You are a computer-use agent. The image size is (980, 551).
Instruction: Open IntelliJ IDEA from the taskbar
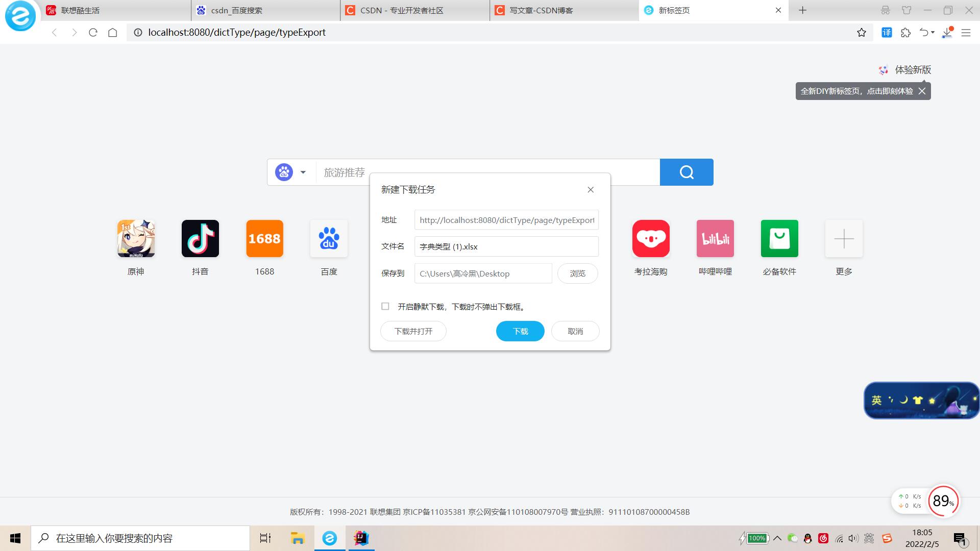coord(361,538)
